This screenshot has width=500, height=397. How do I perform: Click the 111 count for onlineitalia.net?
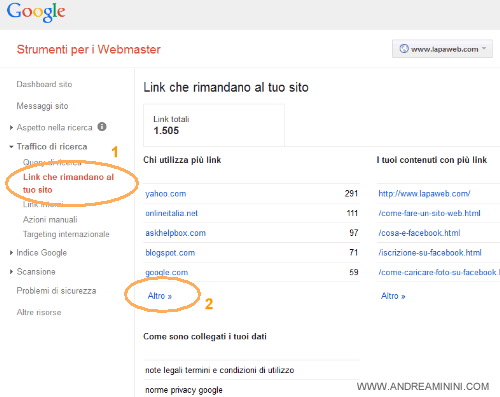coord(352,213)
